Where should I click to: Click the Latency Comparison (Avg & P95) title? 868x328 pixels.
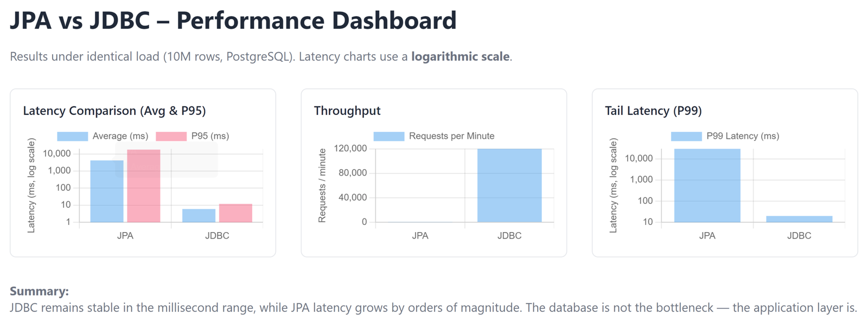[x=114, y=111]
